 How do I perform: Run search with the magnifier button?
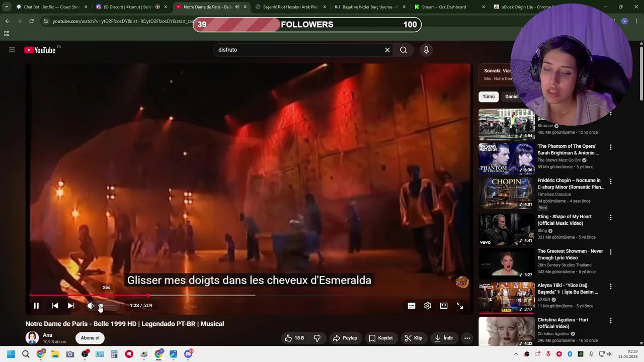tap(404, 50)
